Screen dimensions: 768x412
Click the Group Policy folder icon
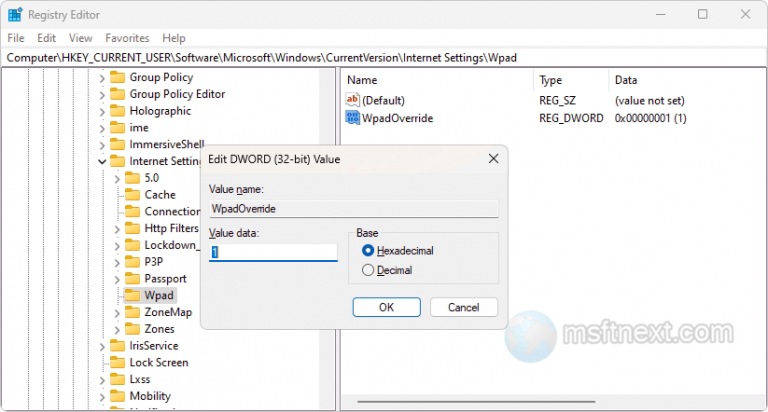118,77
